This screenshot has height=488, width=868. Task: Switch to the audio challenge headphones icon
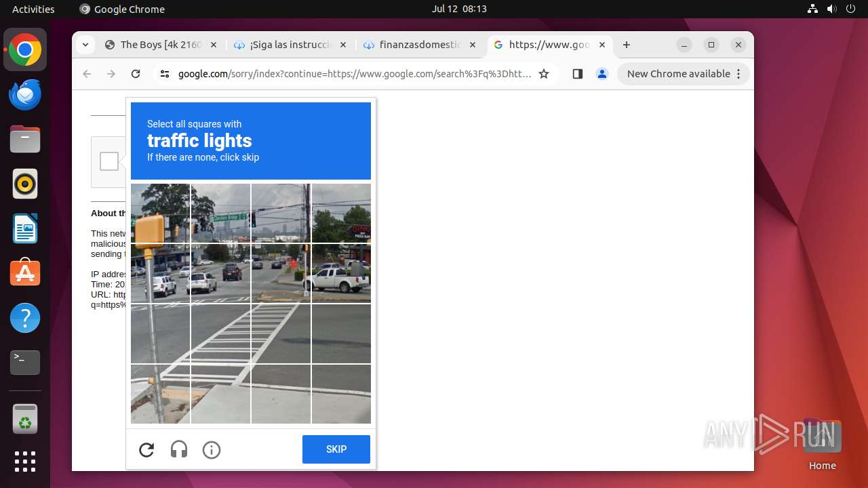(x=179, y=449)
